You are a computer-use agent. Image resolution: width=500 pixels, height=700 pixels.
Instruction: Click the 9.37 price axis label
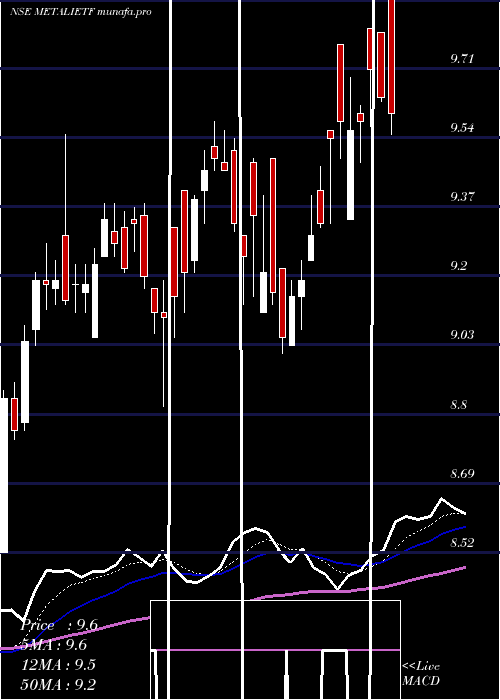tap(462, 196)
